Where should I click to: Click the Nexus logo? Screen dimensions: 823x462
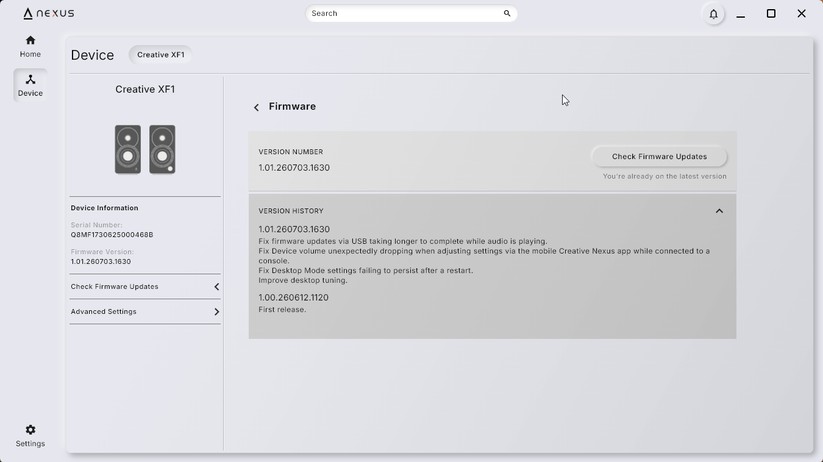click(49, 14)
